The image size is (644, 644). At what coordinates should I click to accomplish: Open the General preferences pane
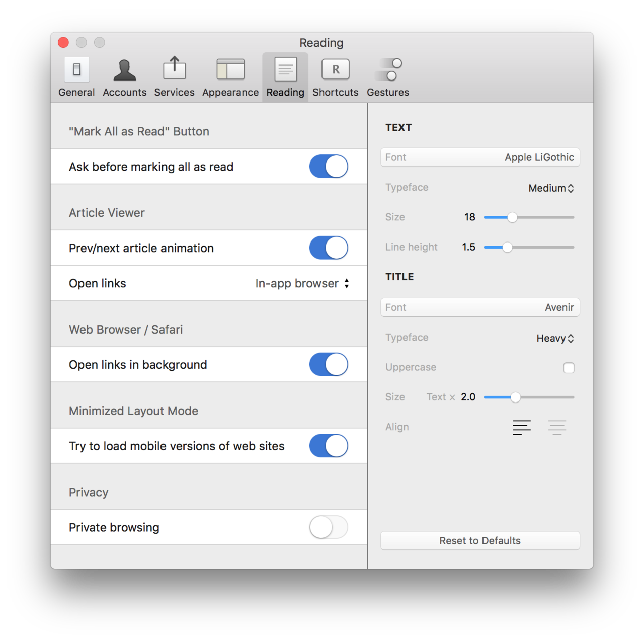pyautogui.click(x=76, y=77)
